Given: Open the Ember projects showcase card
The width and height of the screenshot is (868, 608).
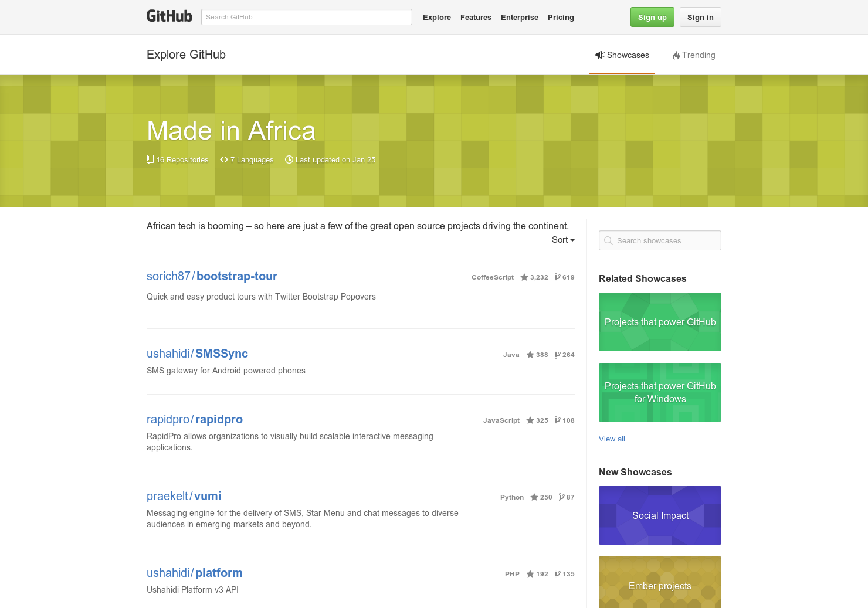Looking at the screenshot, I should click(x=660, y=582).
